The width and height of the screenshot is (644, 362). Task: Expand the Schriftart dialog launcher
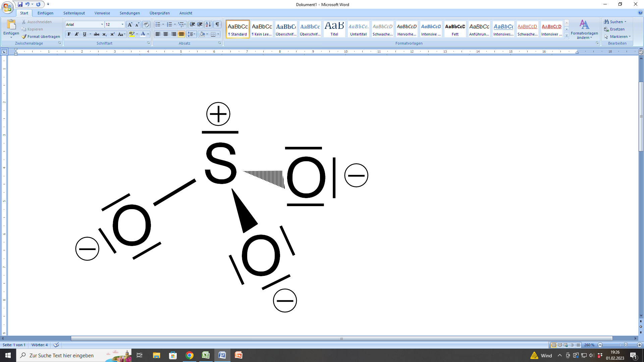[x=148, y=43]
